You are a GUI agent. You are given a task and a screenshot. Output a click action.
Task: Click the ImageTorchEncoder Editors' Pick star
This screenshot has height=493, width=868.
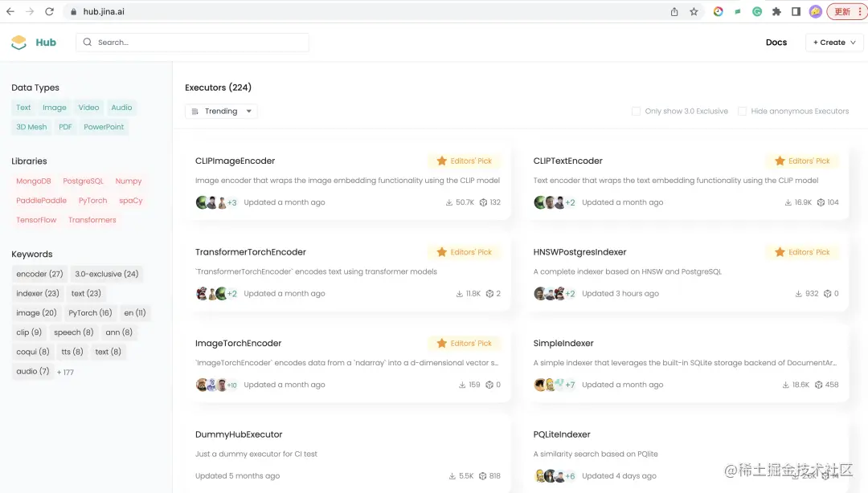pyautogui.click(x=442, y=344)
